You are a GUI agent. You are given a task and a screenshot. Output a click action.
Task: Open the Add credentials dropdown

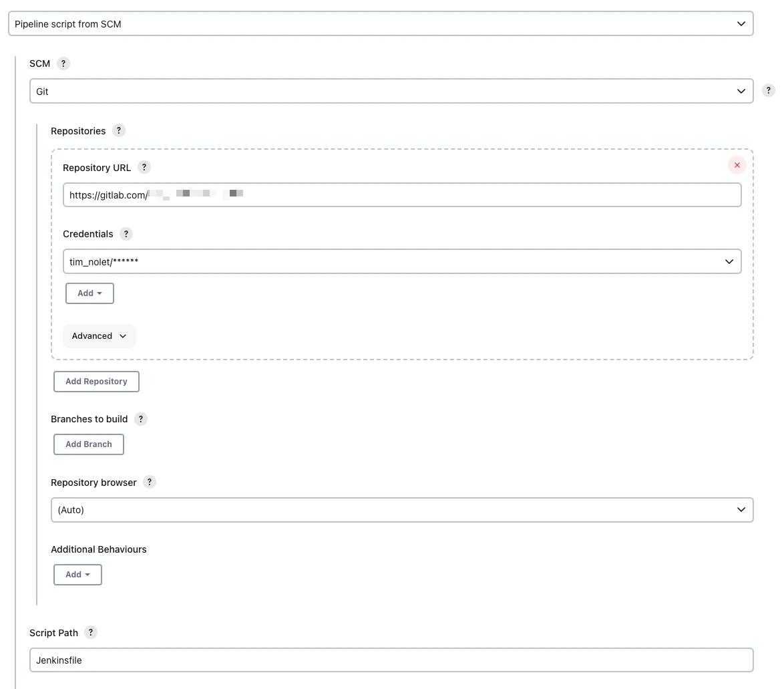(x=89, y=293)
